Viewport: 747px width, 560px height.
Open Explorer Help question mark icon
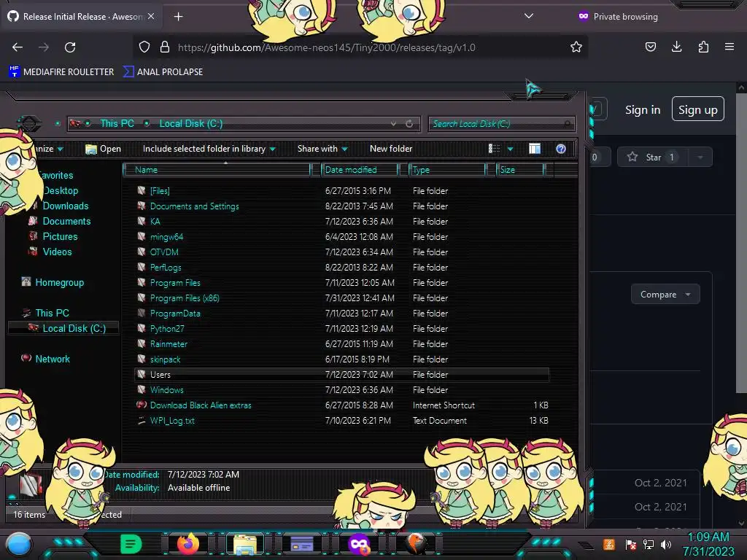(x=561, y=149)
